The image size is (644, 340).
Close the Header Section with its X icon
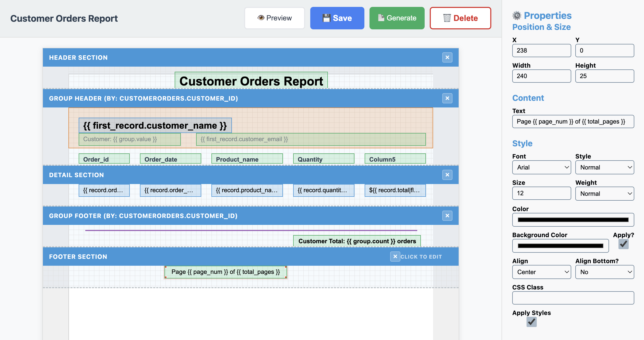[447, 57]
